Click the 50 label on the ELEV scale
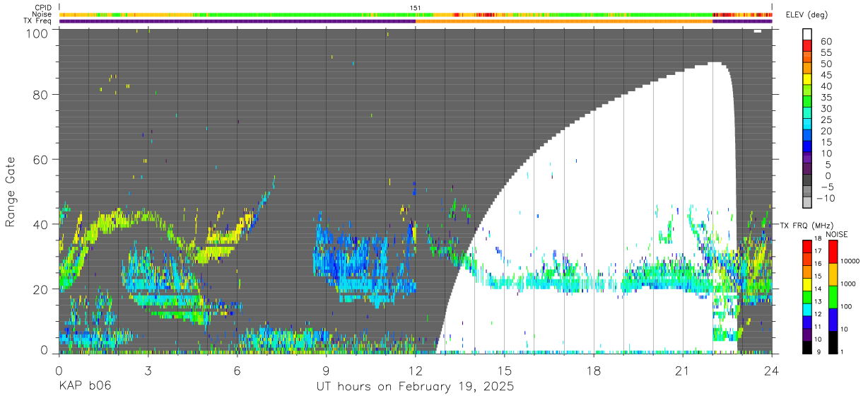This screenshot has width=868, height=401. [825, 64]
